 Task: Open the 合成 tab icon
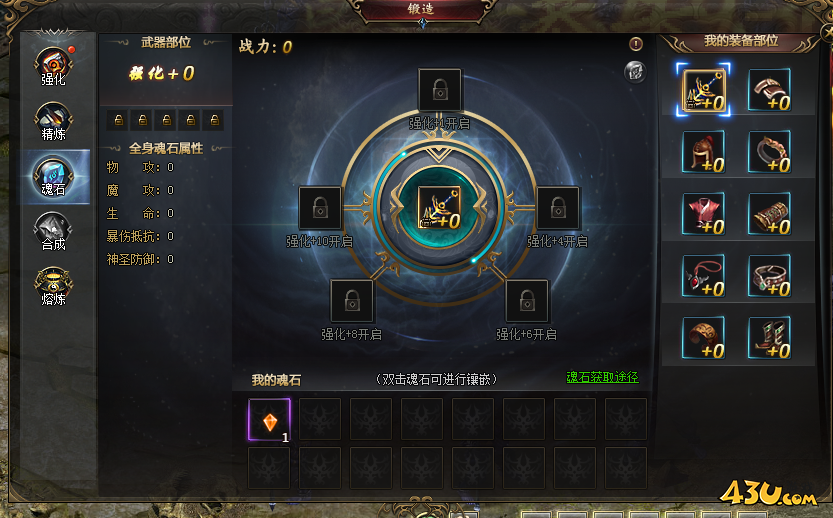[x=54, y=232]
